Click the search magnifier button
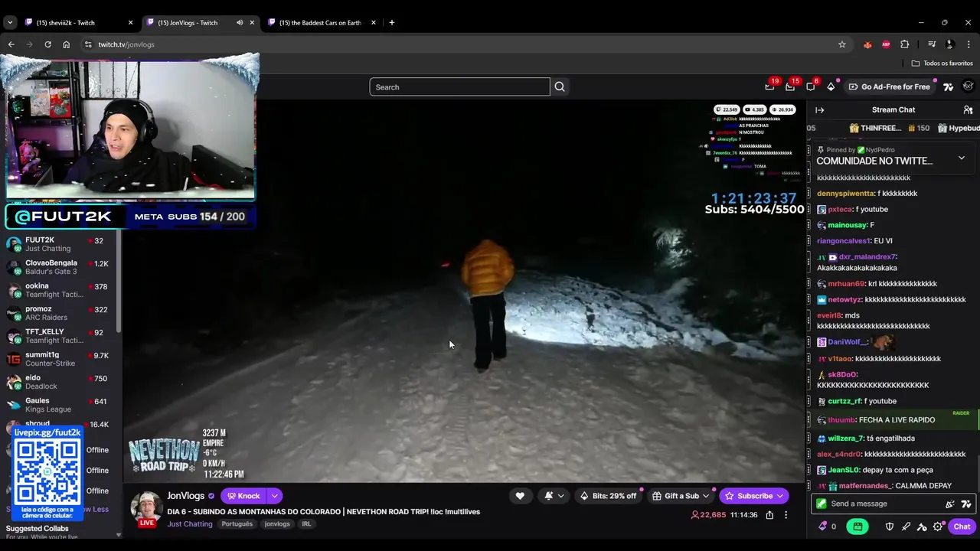Viewport: 980px width, 551px height. coord(560,87)
